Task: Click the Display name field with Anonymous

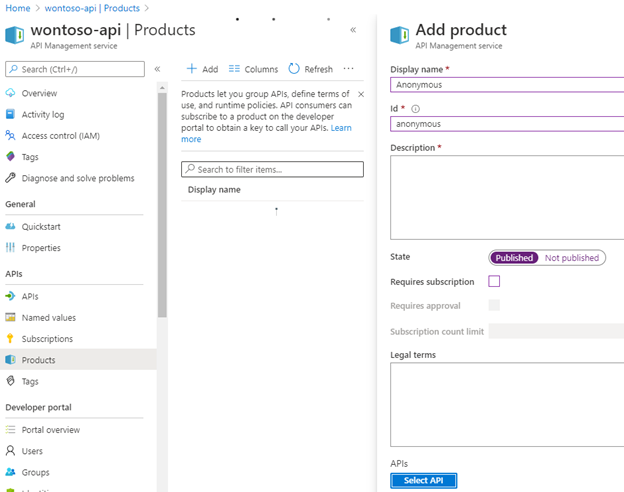Action: 507,85
